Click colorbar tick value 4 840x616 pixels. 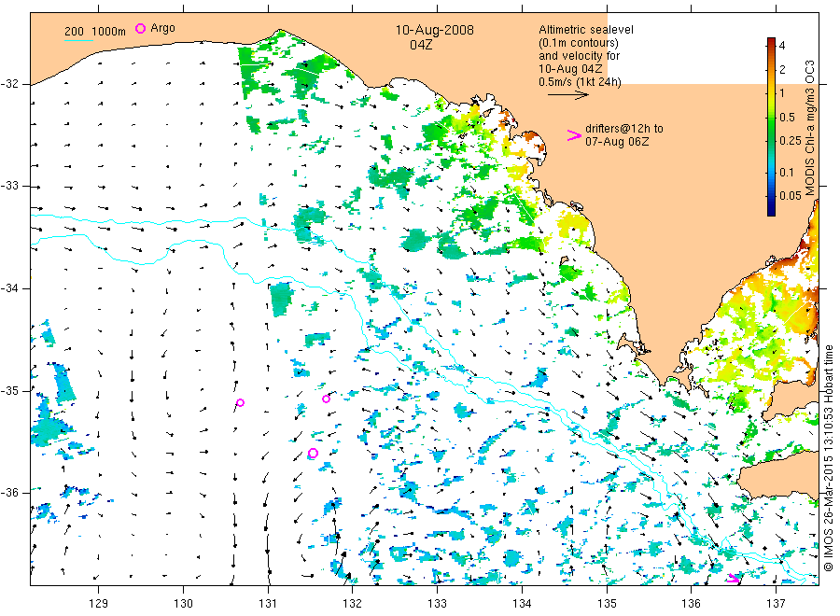pyautogui.click(x=782, y=46)
